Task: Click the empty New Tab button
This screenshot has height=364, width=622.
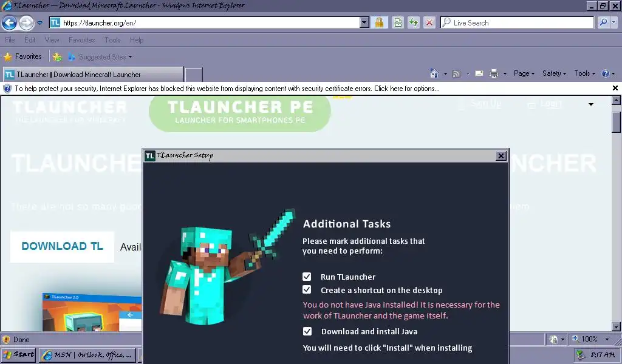Action: tap(194, 75)
